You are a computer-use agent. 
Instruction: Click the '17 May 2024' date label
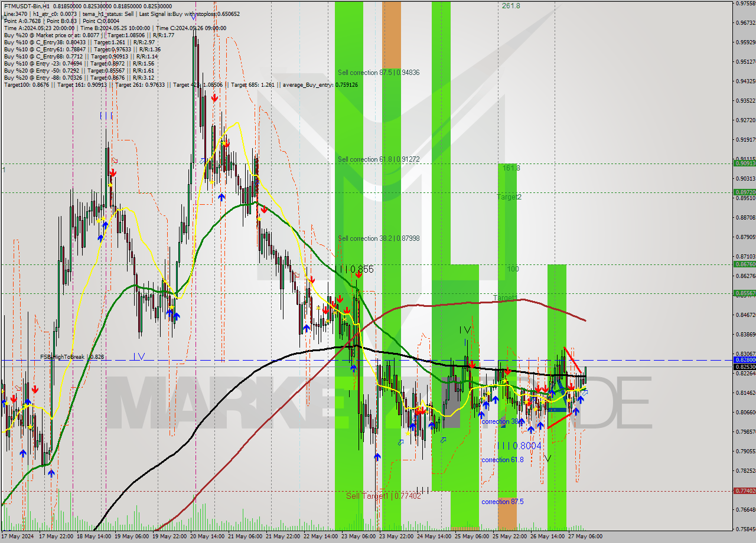point(17,537)
